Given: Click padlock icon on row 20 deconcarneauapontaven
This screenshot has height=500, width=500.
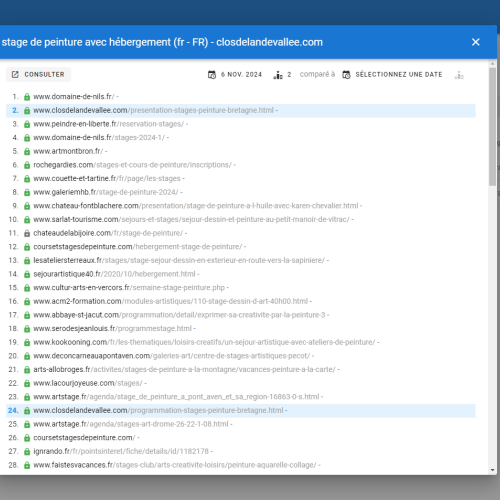Looking at the screenshot, I should tap(27, 356).
